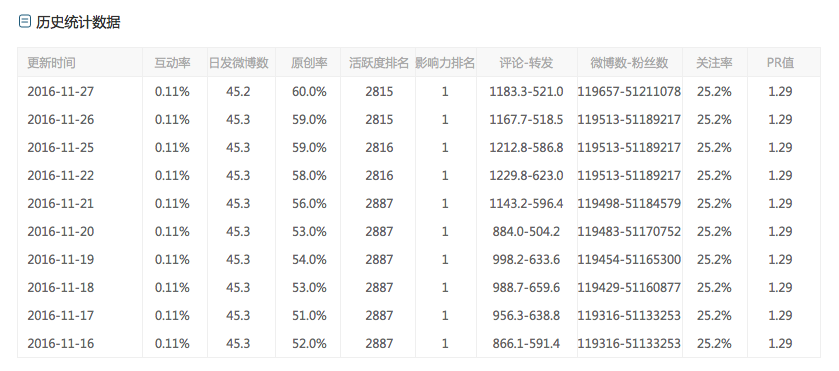
Task: Click the 互动率 column header
Action: 172,63
